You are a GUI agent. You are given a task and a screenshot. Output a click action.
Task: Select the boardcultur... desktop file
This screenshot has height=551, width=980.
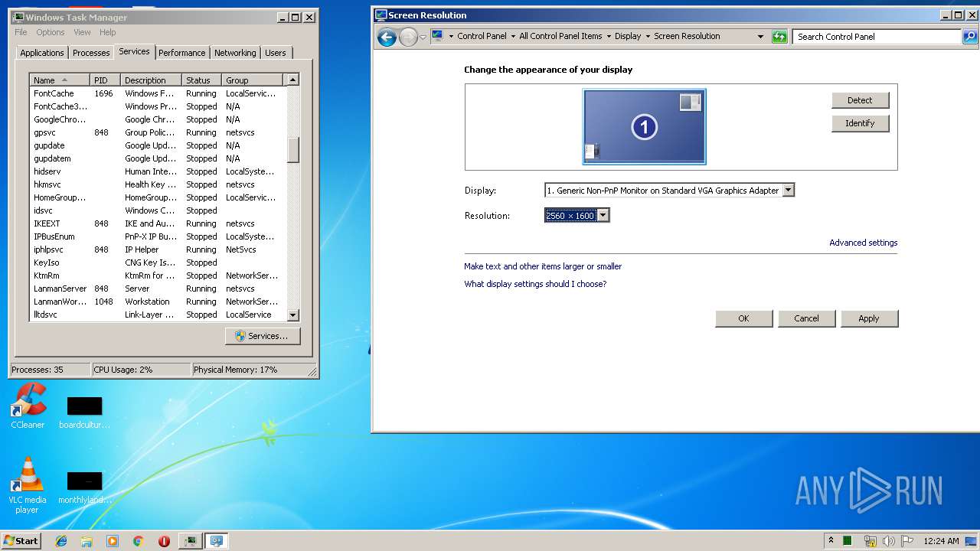coord(84,412)
